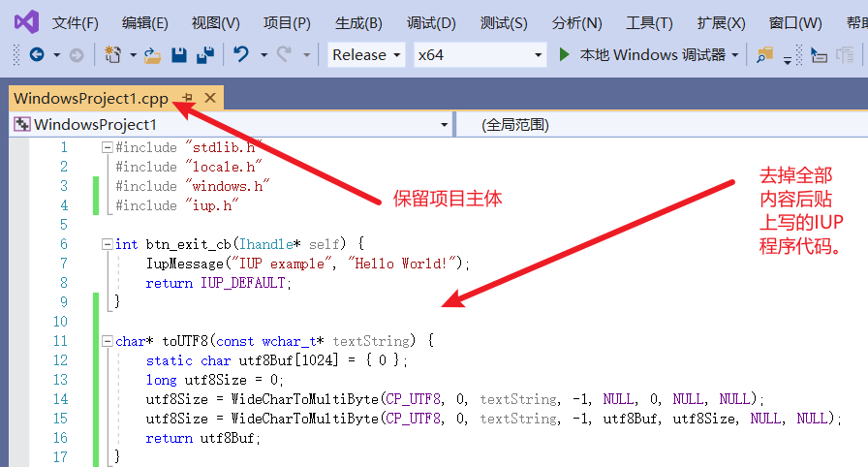Click the grayed Redo arrow icon

pos(285,54)
